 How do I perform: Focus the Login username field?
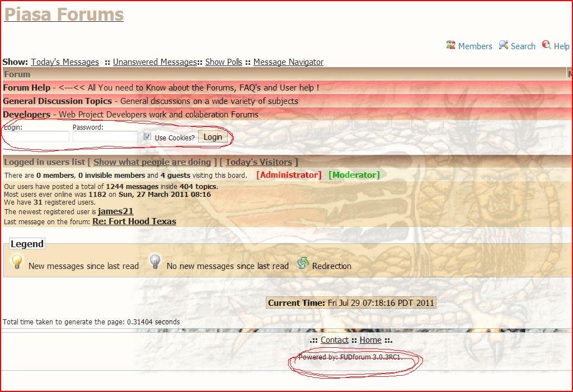tap(36, 136)
